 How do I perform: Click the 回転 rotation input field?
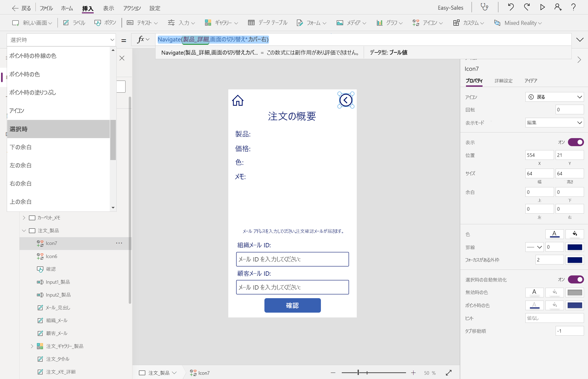click(569, 109)
